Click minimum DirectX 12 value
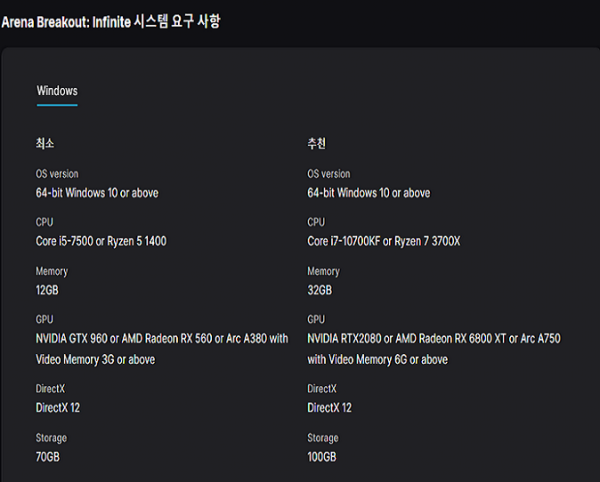 (58, 408)
